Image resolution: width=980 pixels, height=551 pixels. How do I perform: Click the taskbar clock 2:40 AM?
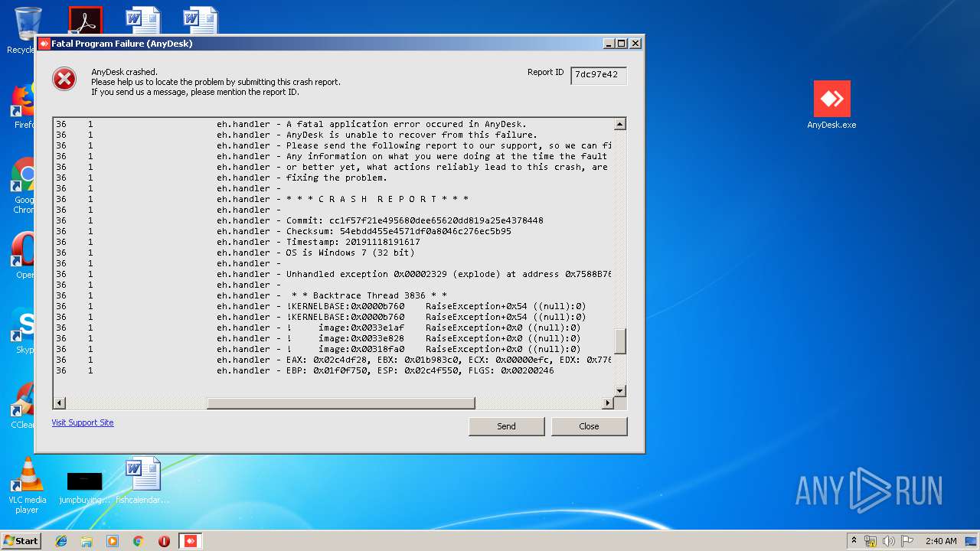point(940,541)
